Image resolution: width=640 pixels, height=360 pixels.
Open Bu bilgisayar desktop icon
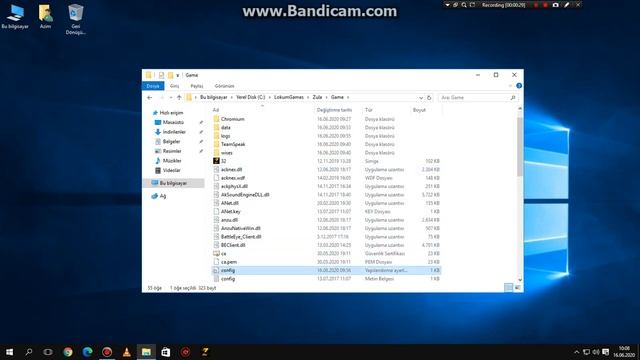[15, 17]
